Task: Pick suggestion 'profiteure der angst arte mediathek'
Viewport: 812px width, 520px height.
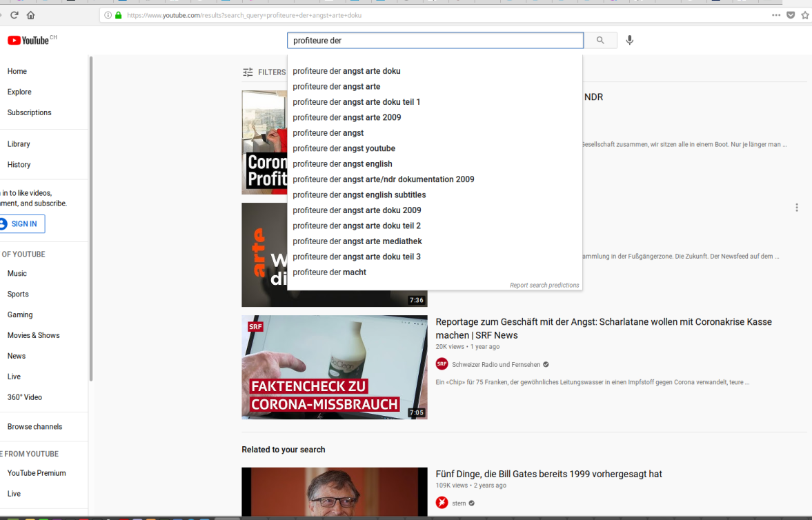Action: (x=435, y=241)
